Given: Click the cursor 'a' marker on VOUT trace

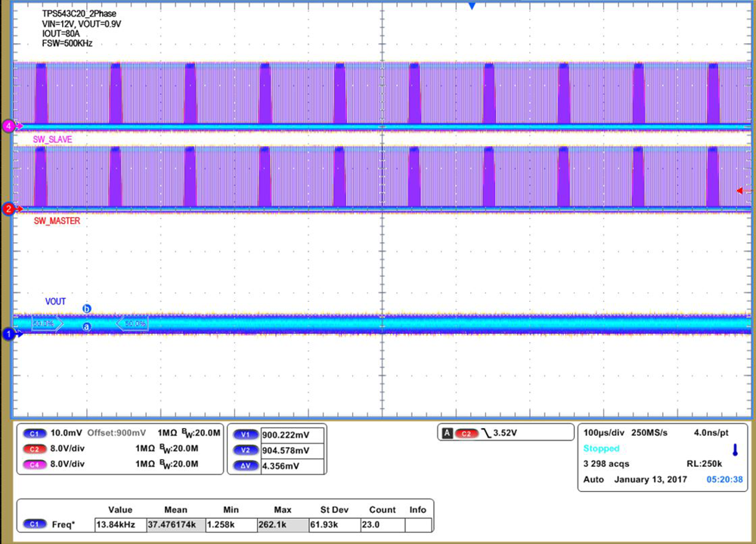Looking at the screenshot, I should 85,325.
